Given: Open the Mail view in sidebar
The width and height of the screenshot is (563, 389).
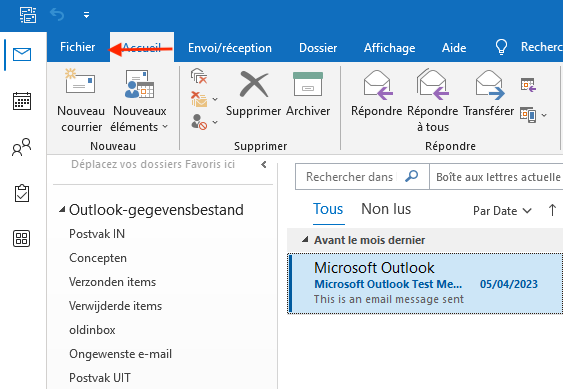Looking at the screenshot, I should (22, 55).
